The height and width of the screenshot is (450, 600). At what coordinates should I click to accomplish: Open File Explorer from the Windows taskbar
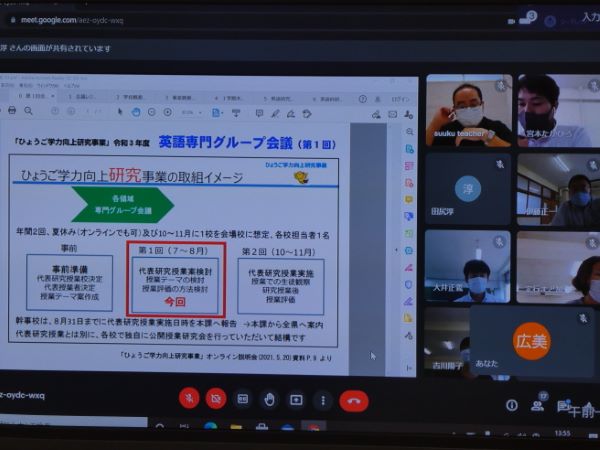[236, 426]
